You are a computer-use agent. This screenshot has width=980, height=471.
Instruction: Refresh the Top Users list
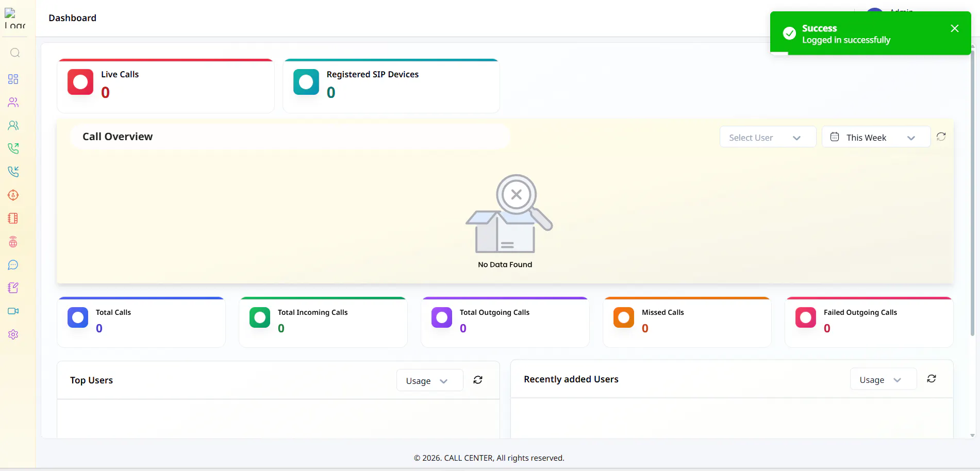click(478, 380)
